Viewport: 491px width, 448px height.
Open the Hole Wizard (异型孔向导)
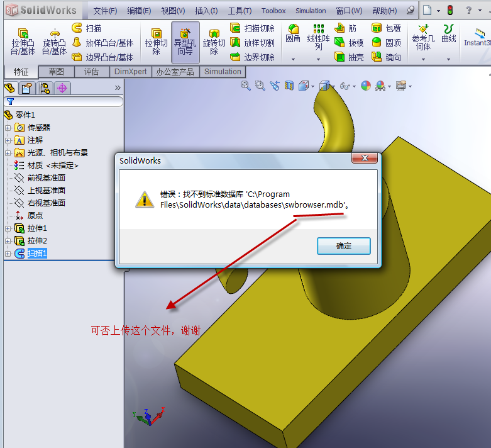click(185, 42)
